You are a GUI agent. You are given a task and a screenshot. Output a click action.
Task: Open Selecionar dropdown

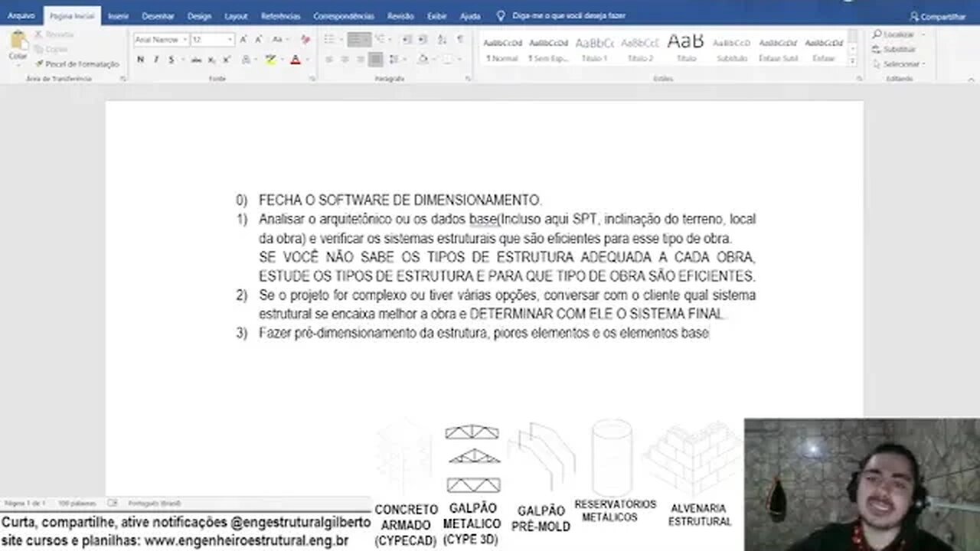[x=900, y=64]
